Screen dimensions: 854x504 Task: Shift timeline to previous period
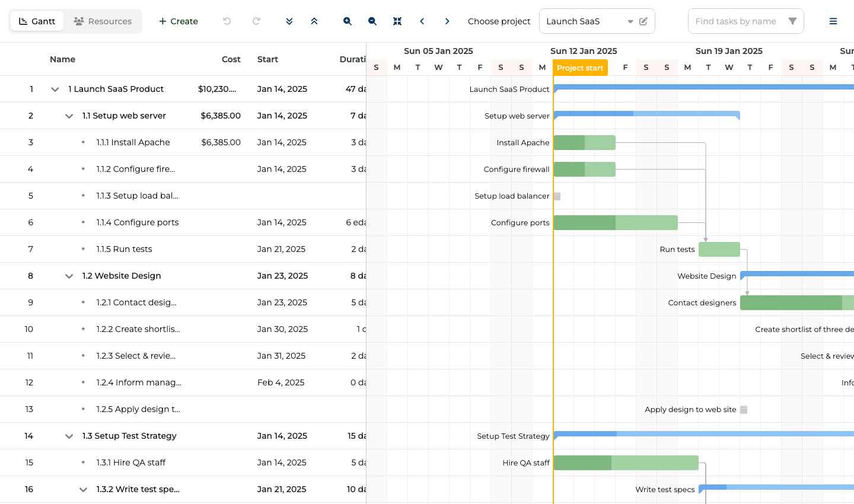tap(422, 21)
